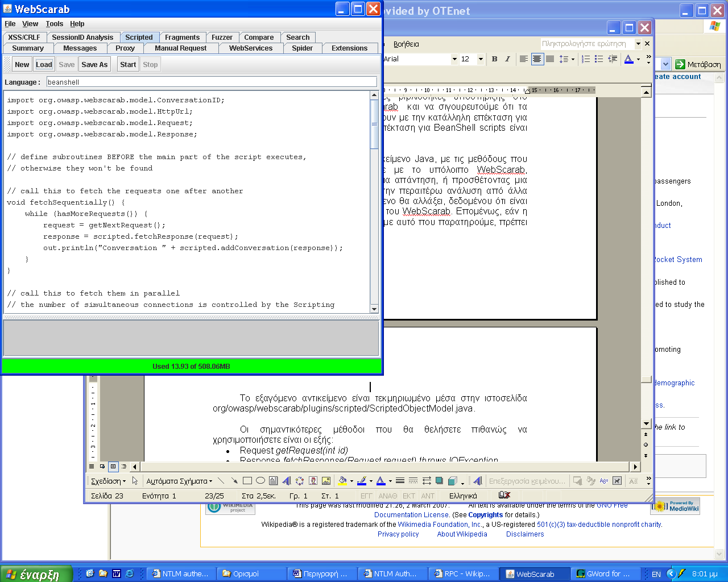Viewport: 728px width, 582px height.
Task: Click Save As button in WebScarab
Action: coord(94,65)
